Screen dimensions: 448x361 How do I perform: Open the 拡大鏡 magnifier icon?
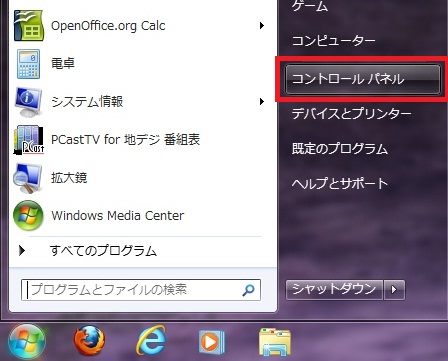(x=28, y=178)
